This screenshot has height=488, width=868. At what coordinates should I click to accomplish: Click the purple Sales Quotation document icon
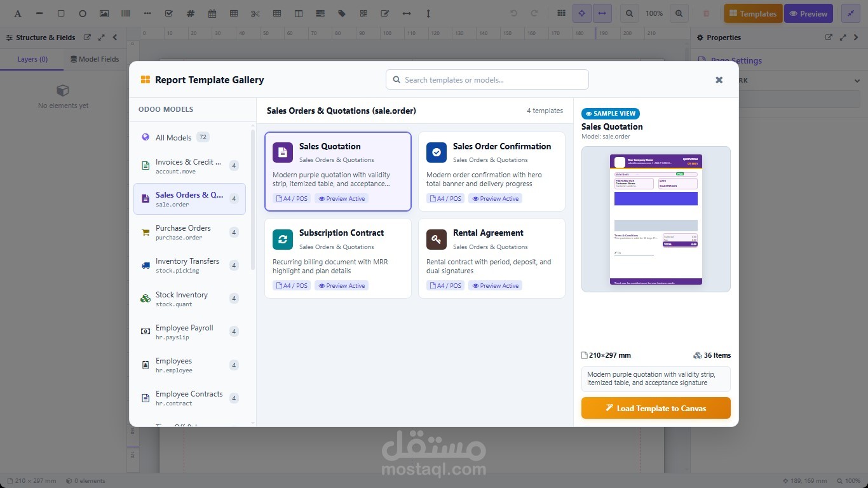click(x=283, y=152)
